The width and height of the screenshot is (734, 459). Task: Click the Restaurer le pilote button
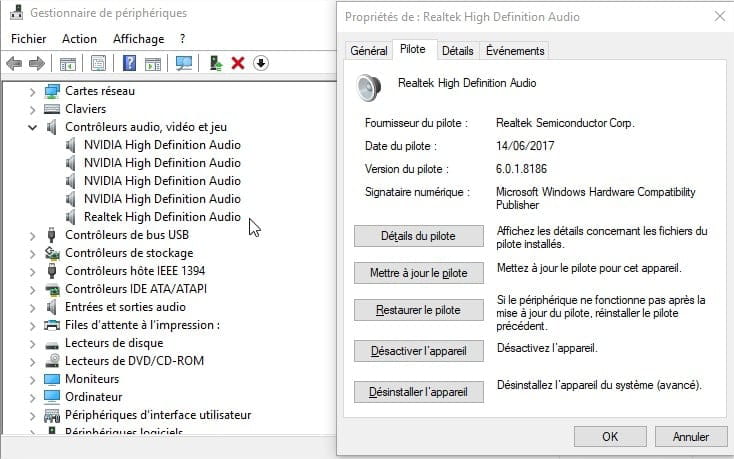pos(419,310)
